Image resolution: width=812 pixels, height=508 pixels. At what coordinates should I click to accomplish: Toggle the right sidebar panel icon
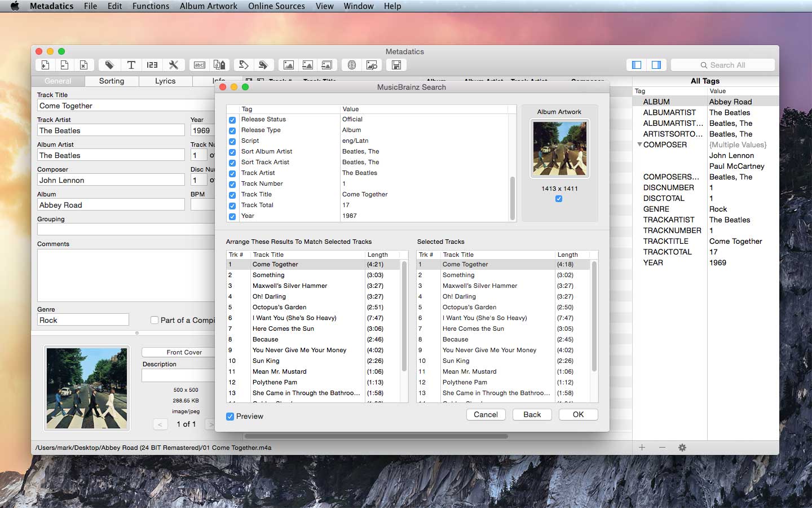(x=656, y=65)
